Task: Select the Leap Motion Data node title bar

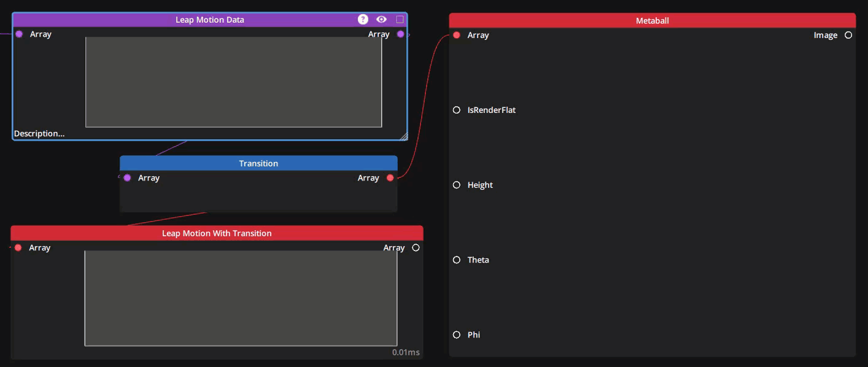Action: (210, 20)
